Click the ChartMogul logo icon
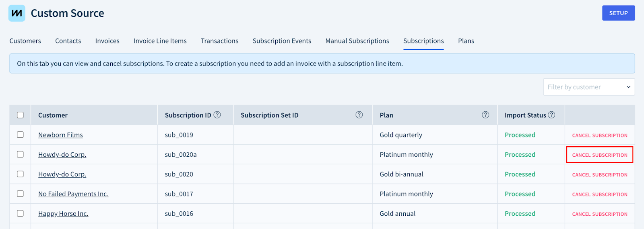 tap(17, 13)
